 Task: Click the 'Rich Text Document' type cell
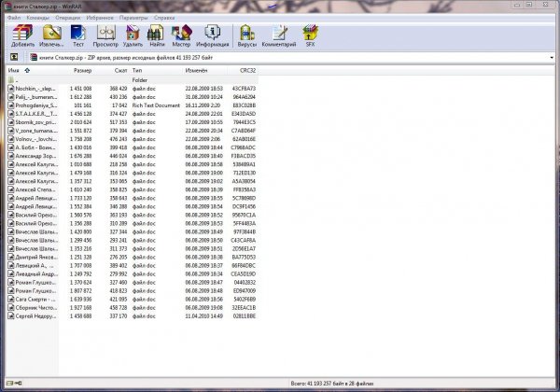coord(156,105)
